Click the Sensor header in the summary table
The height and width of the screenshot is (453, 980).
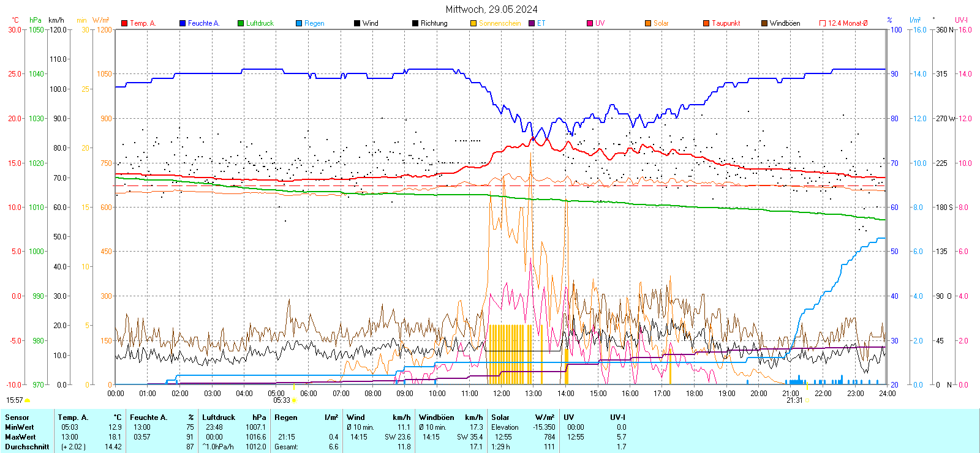coord(17,417)
